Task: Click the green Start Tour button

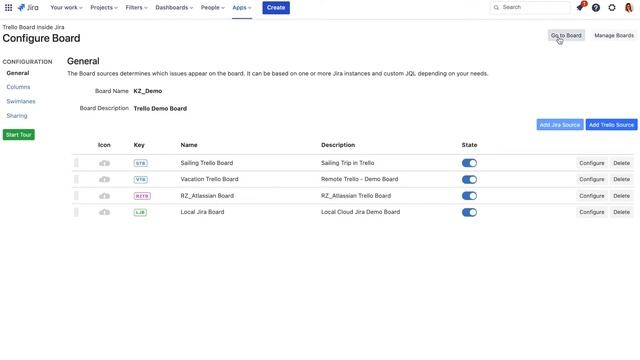Action: 19,135
